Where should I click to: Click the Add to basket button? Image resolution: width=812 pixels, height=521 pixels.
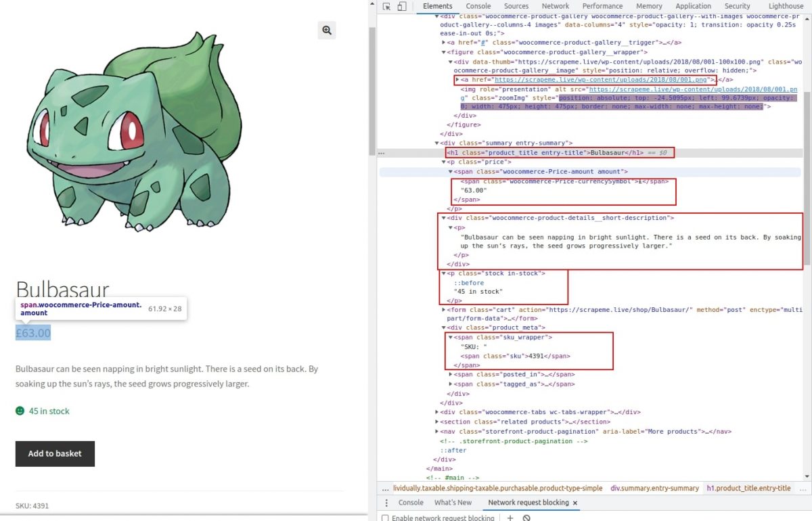pos(55,453)
